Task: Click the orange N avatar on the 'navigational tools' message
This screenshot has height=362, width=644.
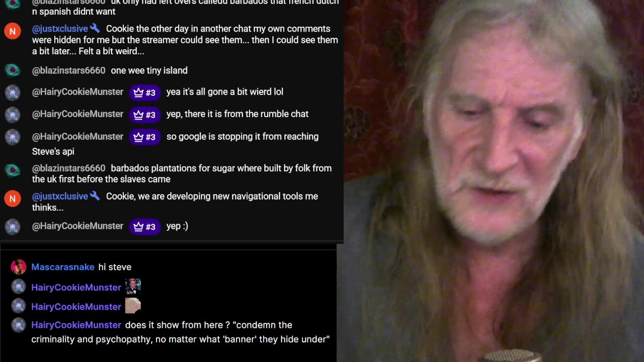Action: point(13,199)
